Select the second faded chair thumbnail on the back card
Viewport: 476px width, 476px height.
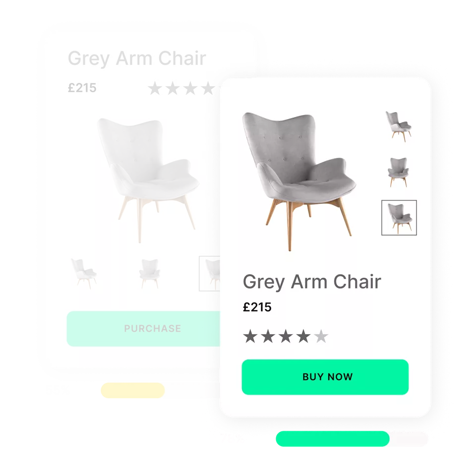click(150, 274)
